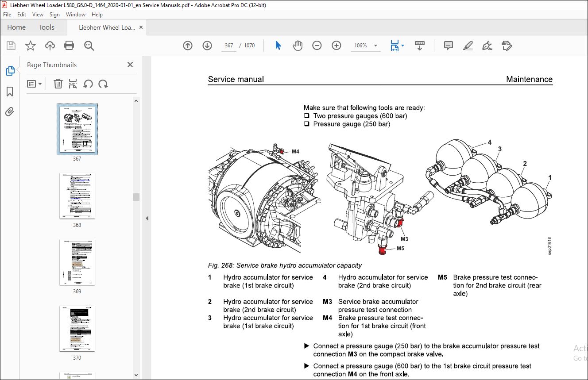Open Page Thumbnails side panel icon
Screen dimensions: 588x380
click(x=10, y=71)
